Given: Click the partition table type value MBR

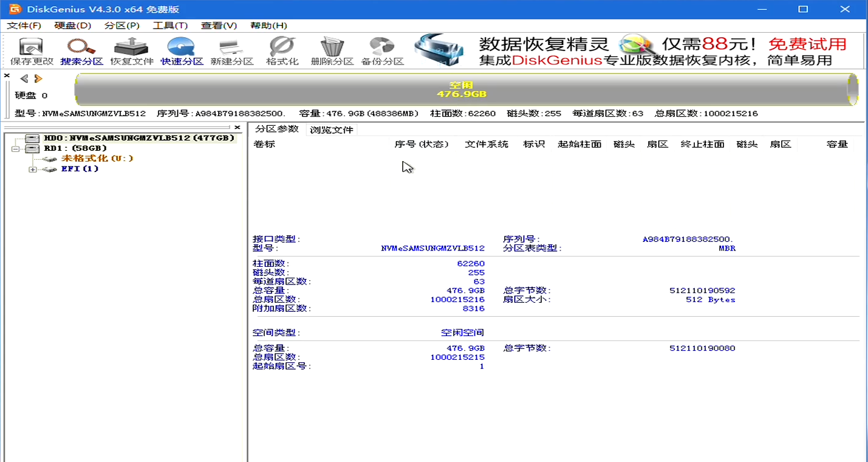Looking at the screenshot, I should (x=726, y=248).
